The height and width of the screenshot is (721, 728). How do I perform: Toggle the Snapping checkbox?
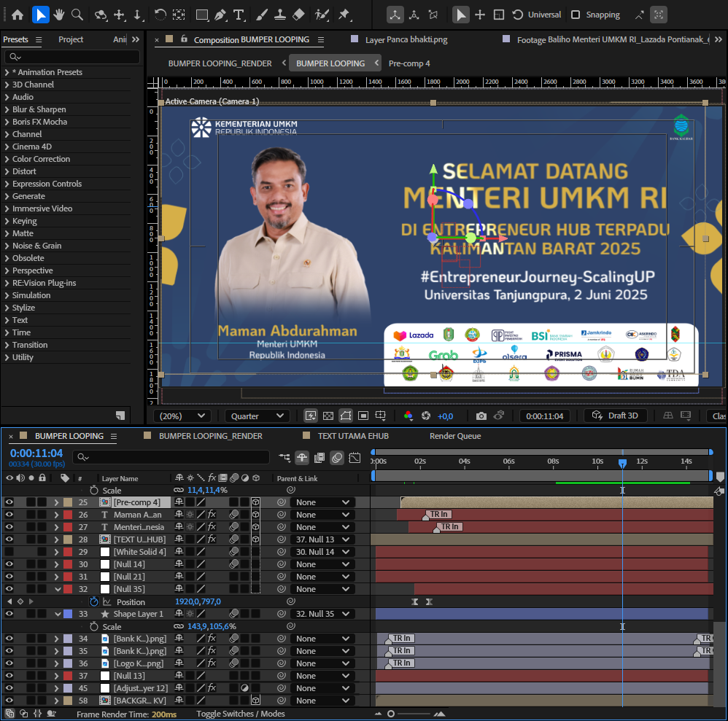click(576, 15)
